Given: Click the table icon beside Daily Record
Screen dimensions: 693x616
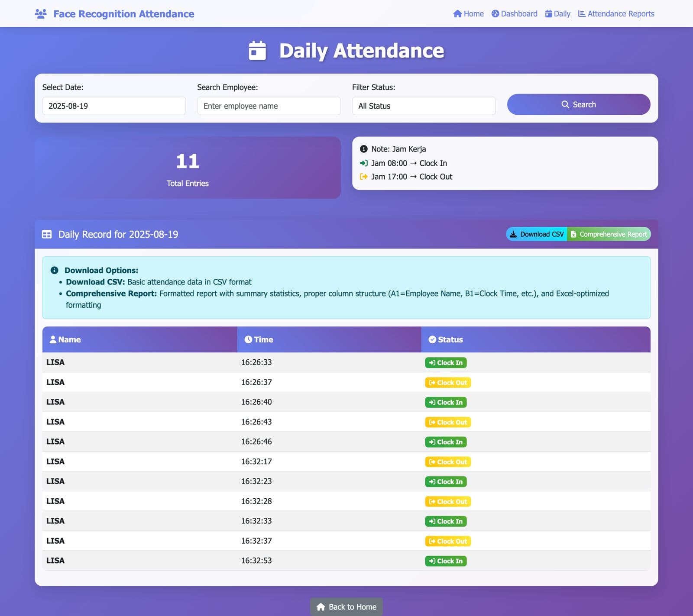Looking at the screenshot, I should coord(47,234).
